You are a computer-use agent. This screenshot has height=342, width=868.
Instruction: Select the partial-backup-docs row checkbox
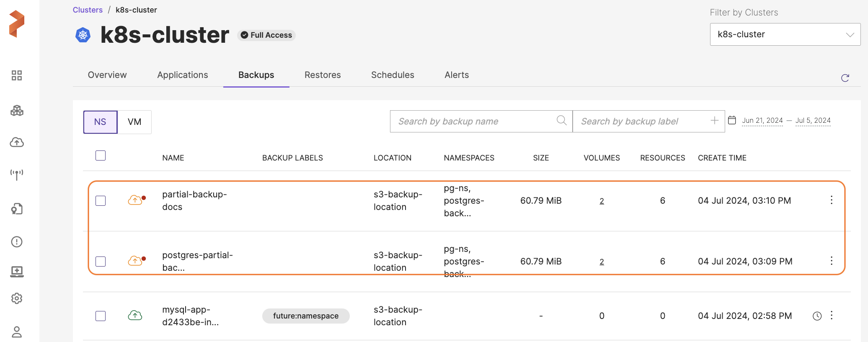(101, 201)
